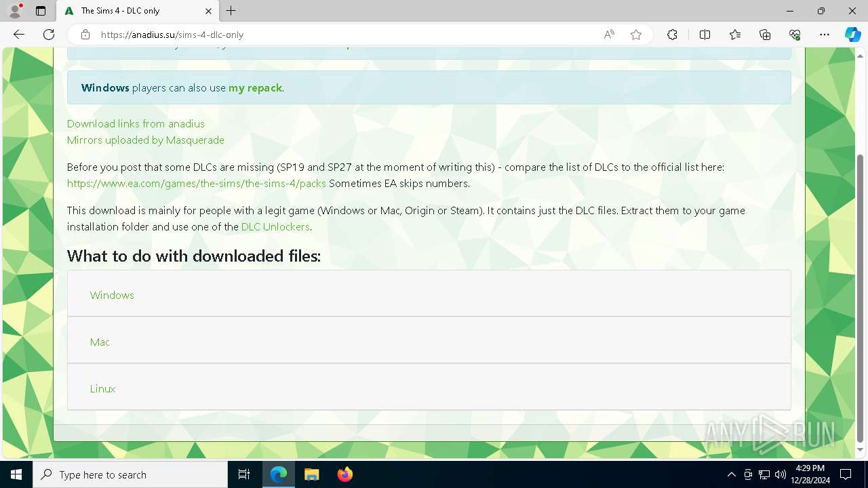
Task: Open the Copilot sidebar
Action: tap(852, 35)
